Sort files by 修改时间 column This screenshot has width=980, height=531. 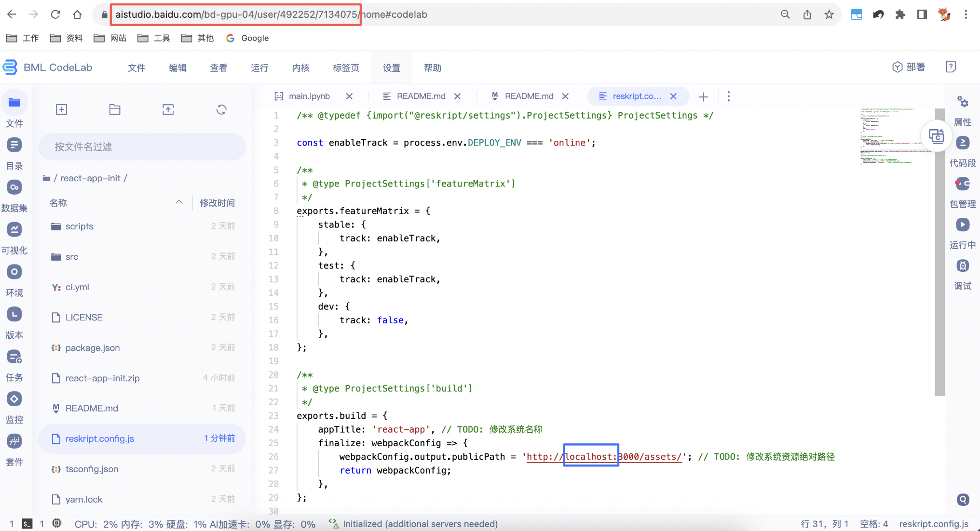(217, 203)
